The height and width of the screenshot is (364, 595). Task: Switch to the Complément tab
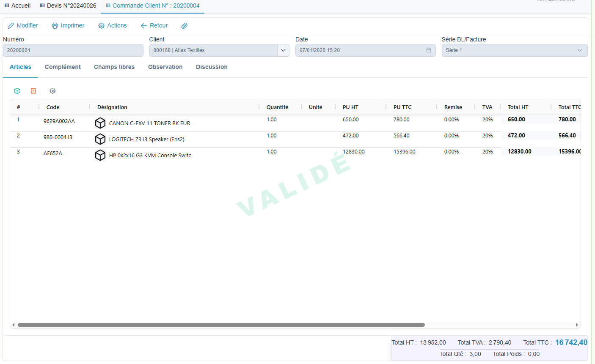click(x=63, y=67)
